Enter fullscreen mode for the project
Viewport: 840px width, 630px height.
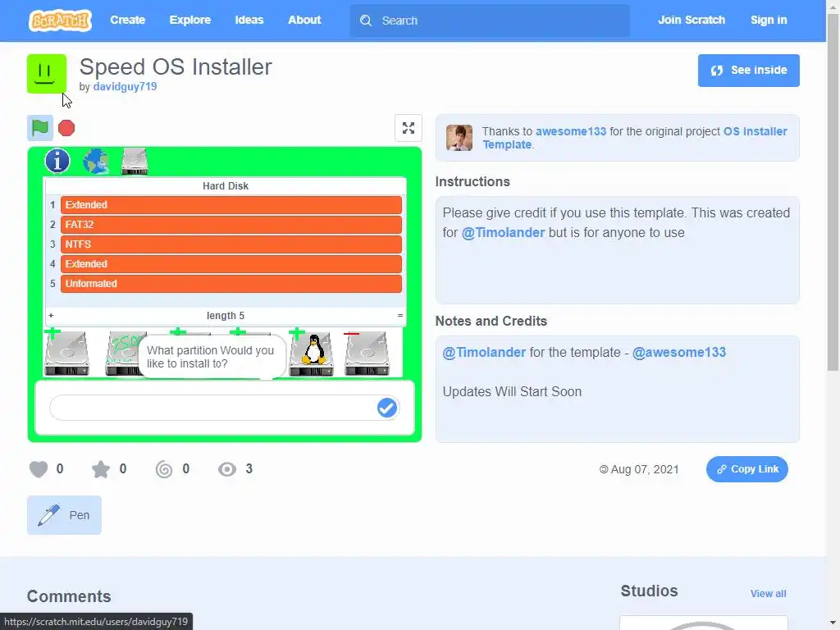[409, 128]
